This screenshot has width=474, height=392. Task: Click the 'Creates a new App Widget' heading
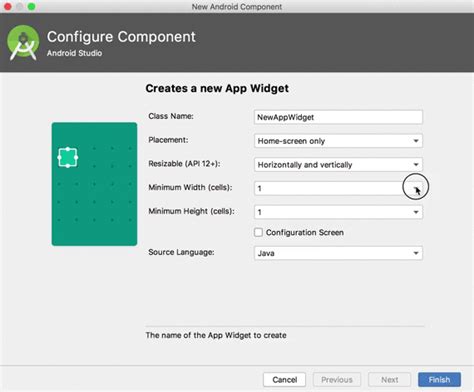217,88
